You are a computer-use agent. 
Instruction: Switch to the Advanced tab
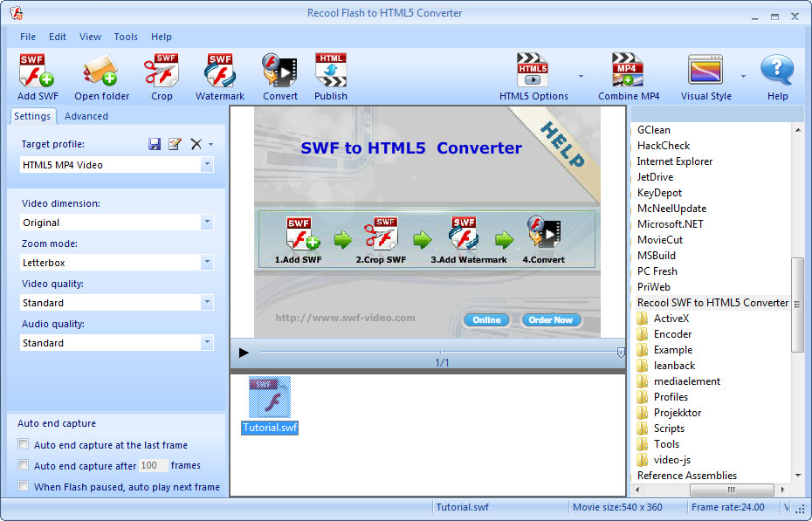pyautogui.click(x=86, y=116)
